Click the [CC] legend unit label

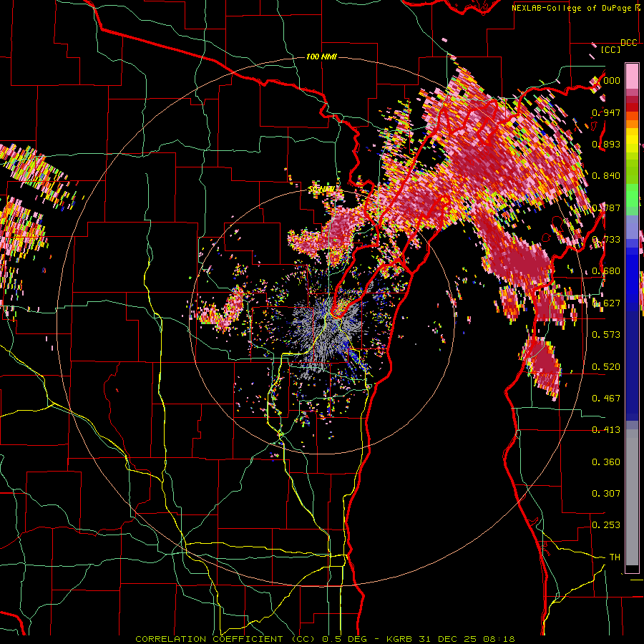(610, 50)
